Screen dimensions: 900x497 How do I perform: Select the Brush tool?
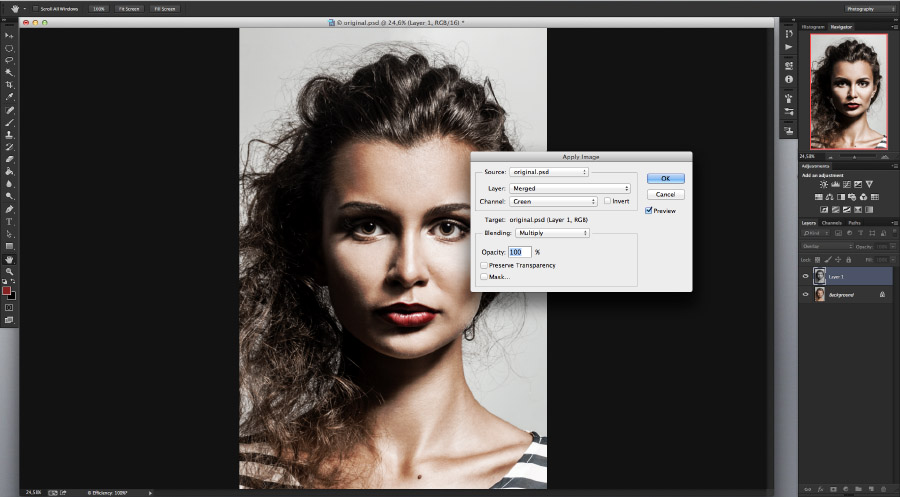coord(9,122)
